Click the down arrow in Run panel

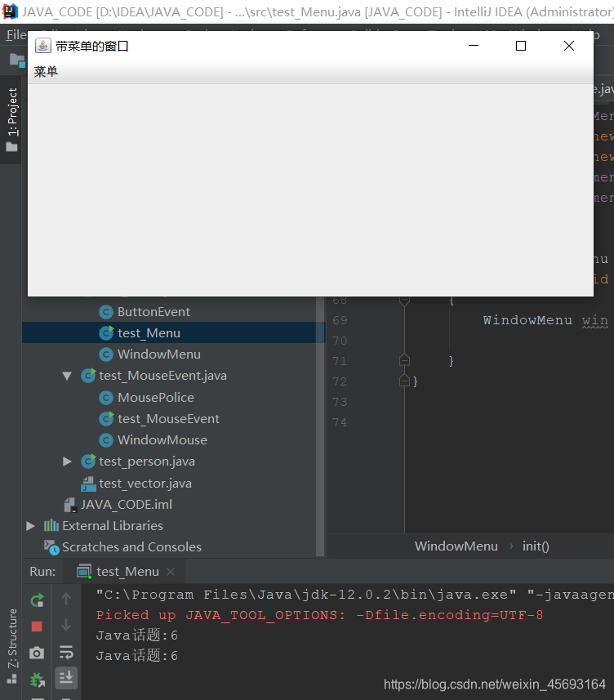66,625
